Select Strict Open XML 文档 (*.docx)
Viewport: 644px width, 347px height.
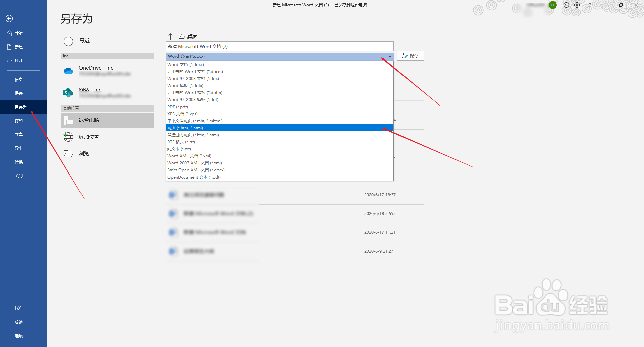[280, 170]
